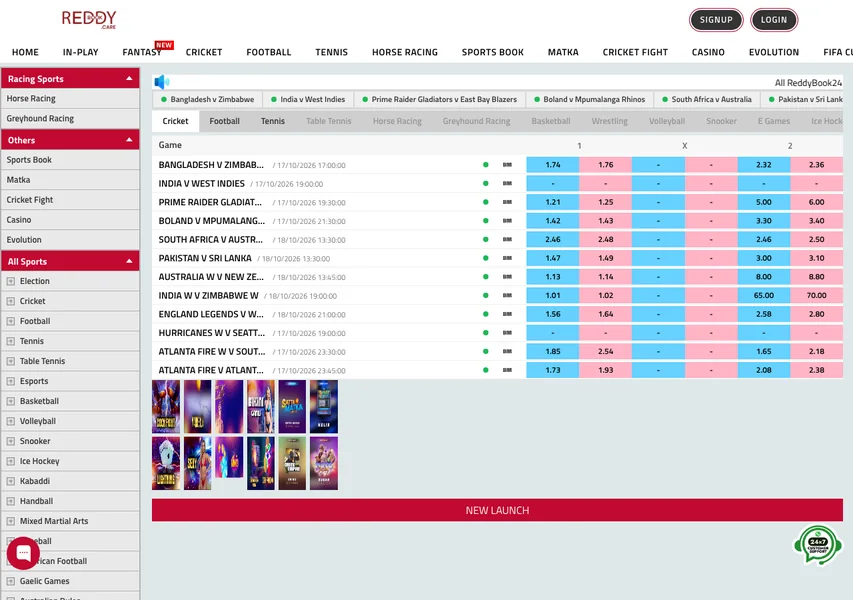Click the Reddy Care logo
Viewport: 853px width, 600px height.
[89, 19]
